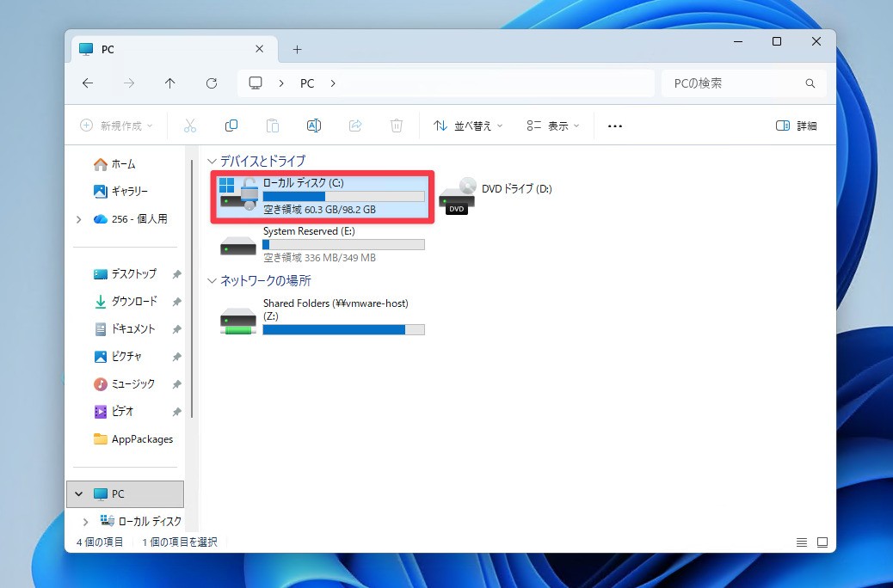
Task: Collapse the ネットワークの場所 group
Action: pos(212,280)
